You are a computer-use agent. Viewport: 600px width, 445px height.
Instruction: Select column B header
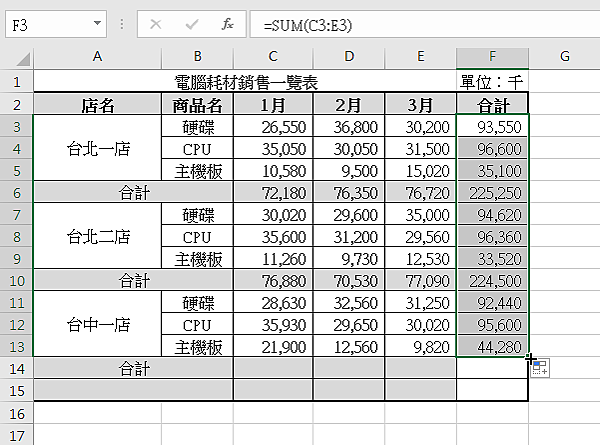click(x=197, y=57)
